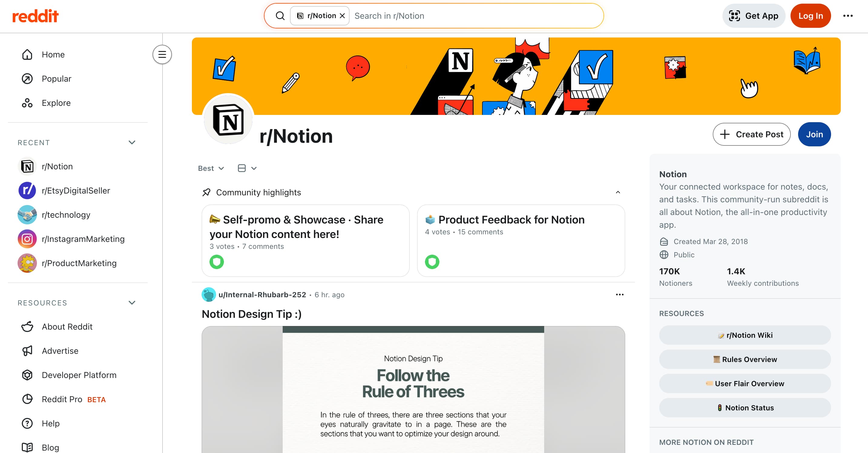Join the r/Notion community
The width and height of the screenshot is (868, 453).
click(x=814, y=134)
